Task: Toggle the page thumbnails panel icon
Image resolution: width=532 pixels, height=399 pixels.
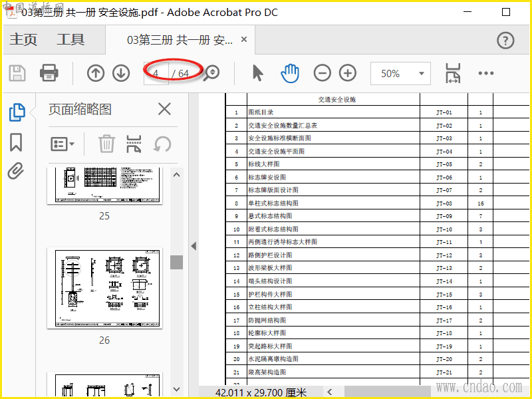Action: point(17,112)
